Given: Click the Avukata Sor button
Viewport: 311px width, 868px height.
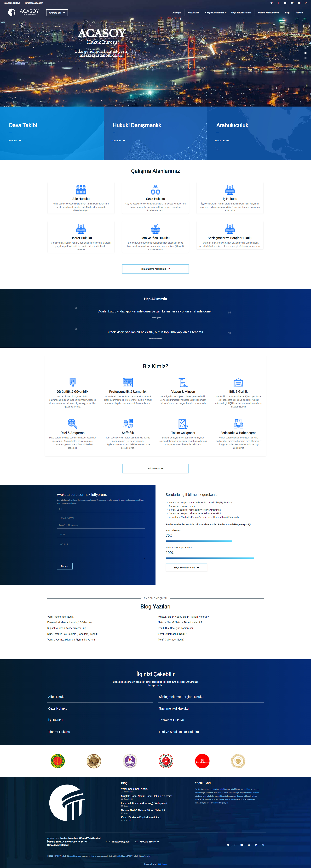Looking at the screenshot, I should click(57, 13).
